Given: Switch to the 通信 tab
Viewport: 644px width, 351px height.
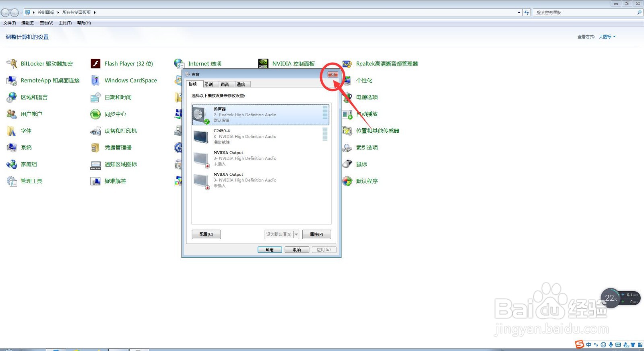Looking at the screenshot, I should tap(243, 84).
